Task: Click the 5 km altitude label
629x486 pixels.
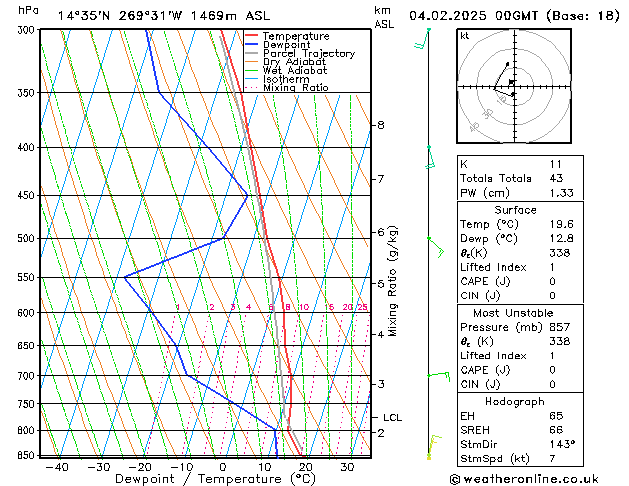Action: pyautogui.click(x=381, y=284)
